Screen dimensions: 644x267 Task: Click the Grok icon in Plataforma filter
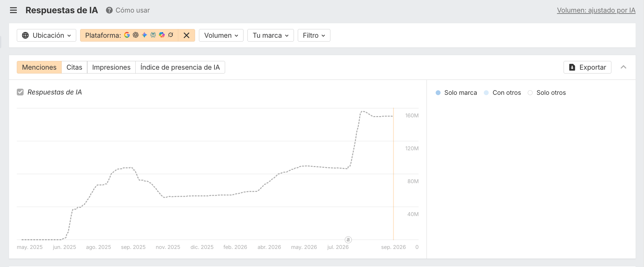click(x=171, y=35)
